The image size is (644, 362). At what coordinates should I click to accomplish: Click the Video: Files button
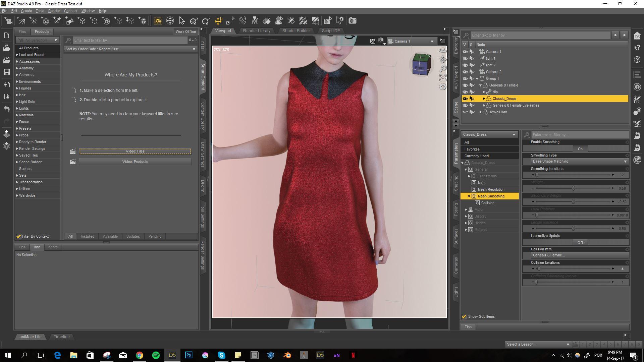[x=135, y=151]
